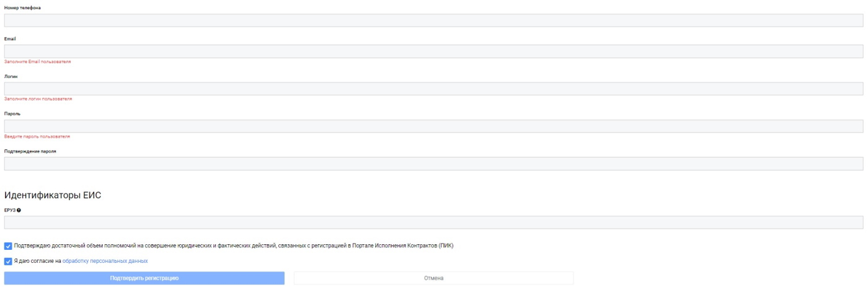Focus the 'Номер телефона' input field
This screenshot has height=287, width=868.
pyautogui.click(x=434, y=20)
